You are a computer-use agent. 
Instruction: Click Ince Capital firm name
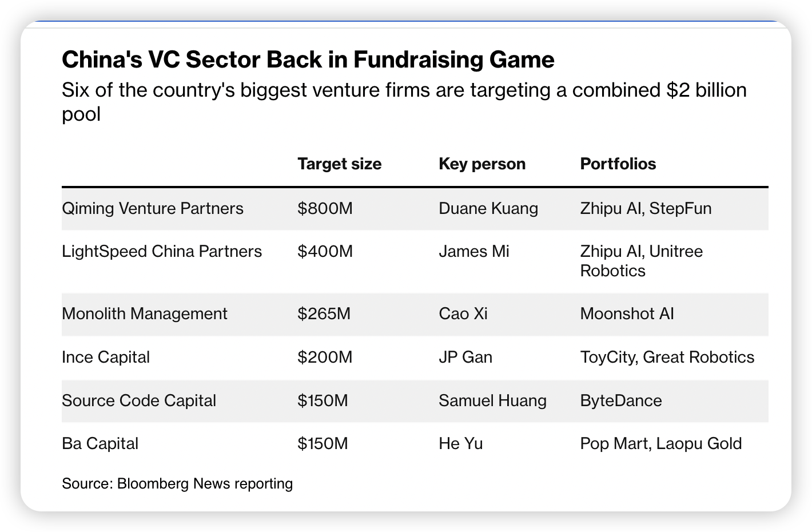pyautogui.click(x=106, y=358)
